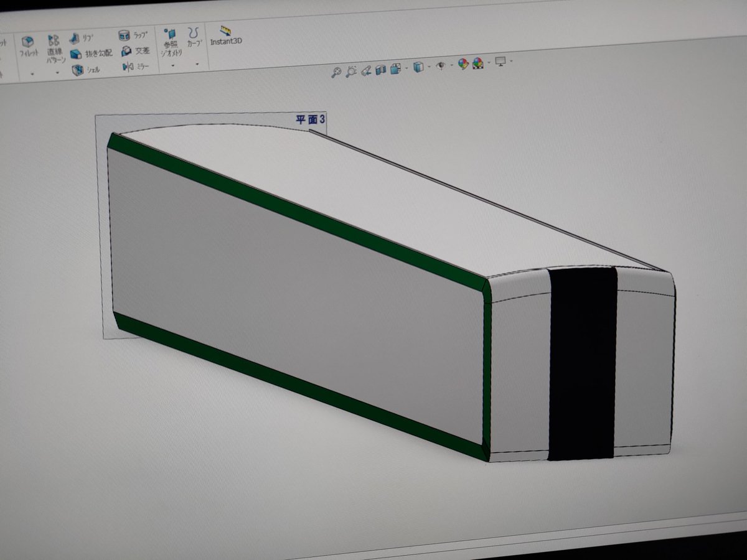Viewport: 747px width, 560px height.
Task: Open the Curves (カーブ) tool
Action: point(194,37)
